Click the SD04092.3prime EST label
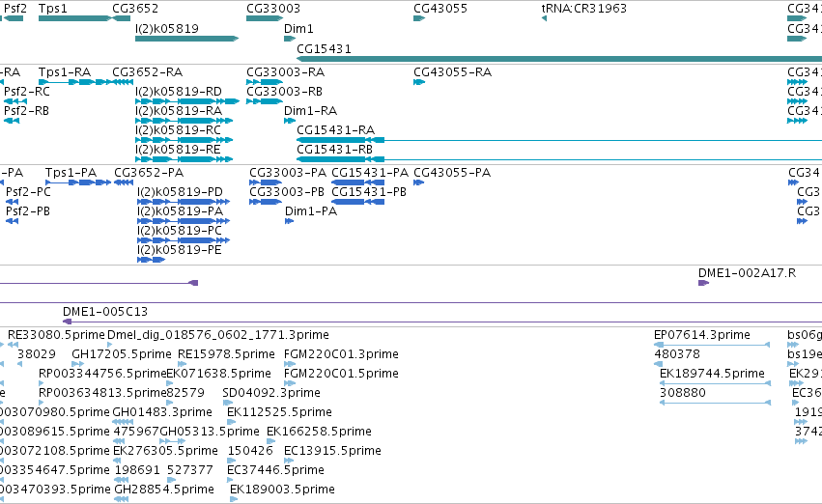 point(271,393)
